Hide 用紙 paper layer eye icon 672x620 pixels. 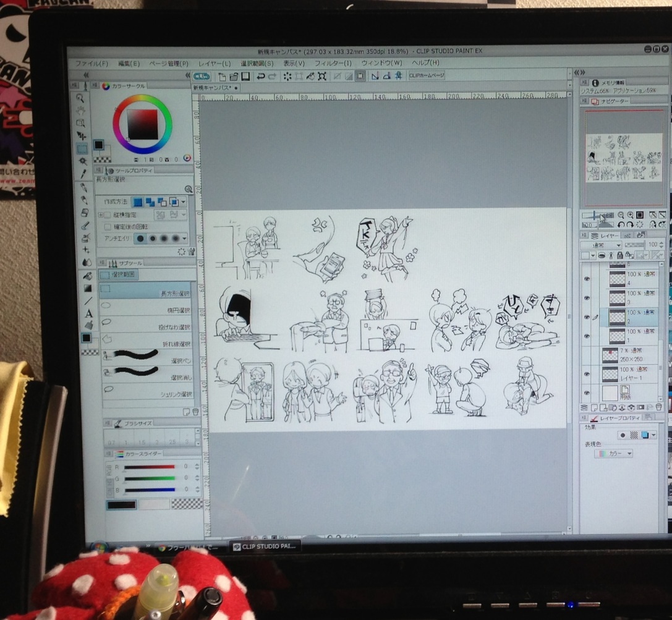click(x=586, y=393)
